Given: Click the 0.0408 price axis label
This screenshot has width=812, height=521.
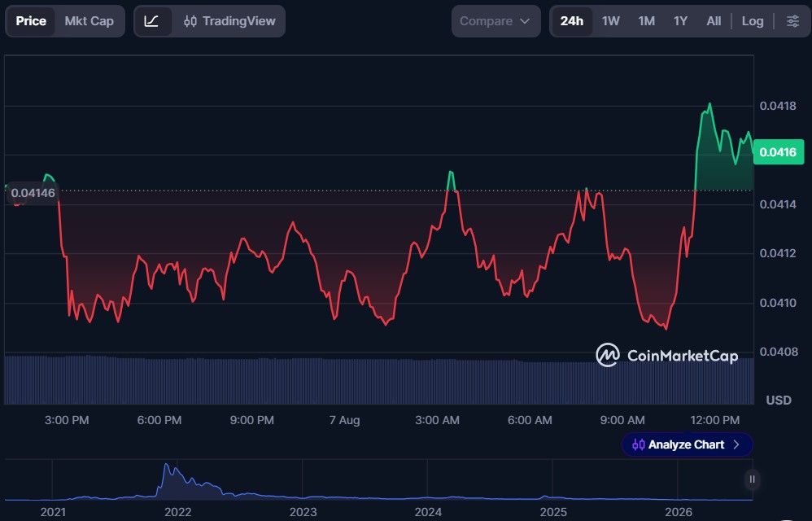Looking at the screenshot, I should [778, 352].
